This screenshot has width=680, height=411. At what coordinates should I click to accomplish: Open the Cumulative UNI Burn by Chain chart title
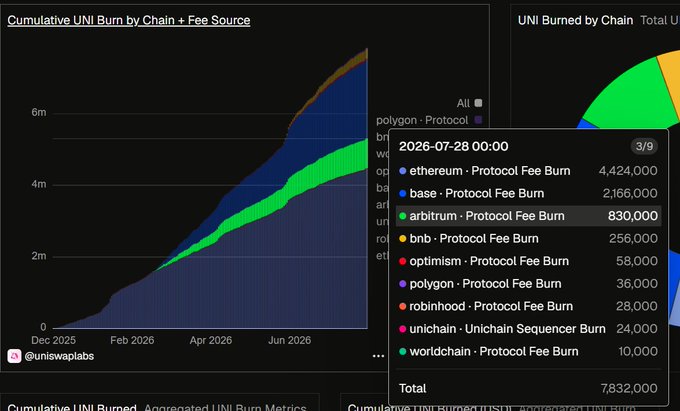coord(129,20)
